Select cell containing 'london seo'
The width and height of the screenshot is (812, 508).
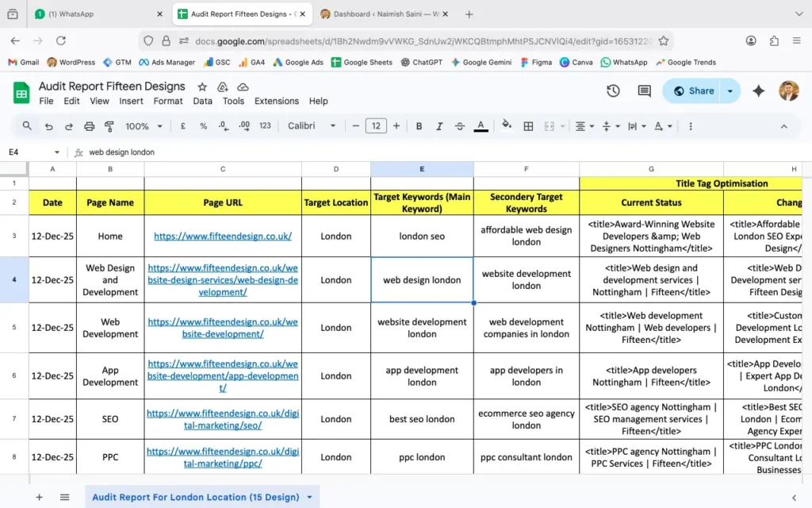click(x=422, y=236)
